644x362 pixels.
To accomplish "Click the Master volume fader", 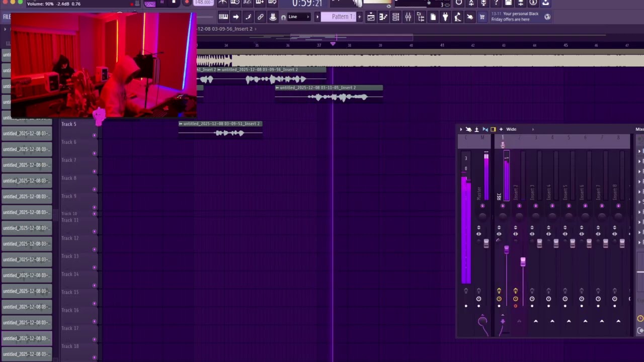I will click(x=486, y=243).
